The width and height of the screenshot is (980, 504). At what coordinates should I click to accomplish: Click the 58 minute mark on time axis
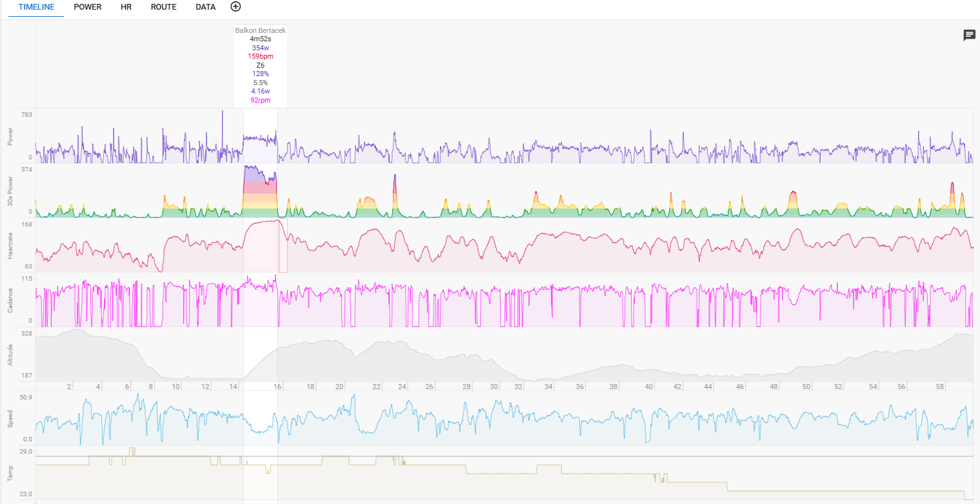[x=940, y=387]
